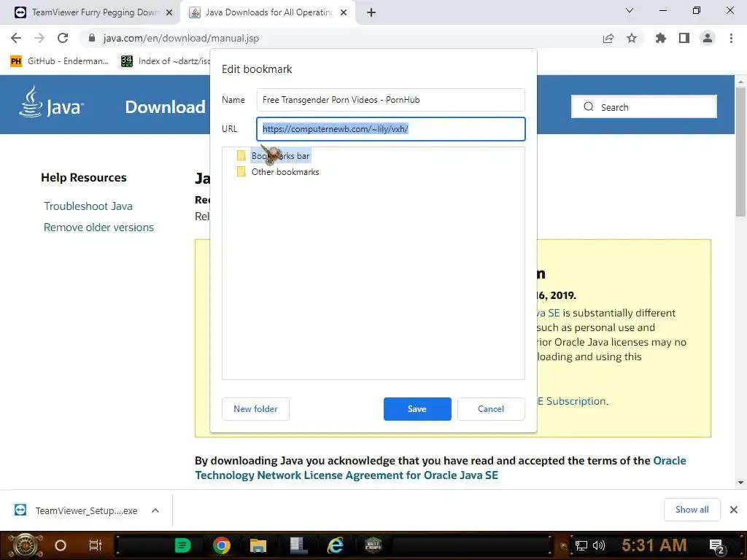This screenshot has width=747, height=560.
Task: Open the volume tray icon
Action: tap(598, 545)
